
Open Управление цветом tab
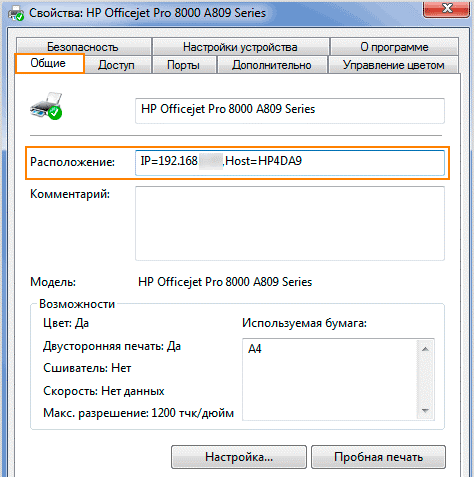[394, 65]
